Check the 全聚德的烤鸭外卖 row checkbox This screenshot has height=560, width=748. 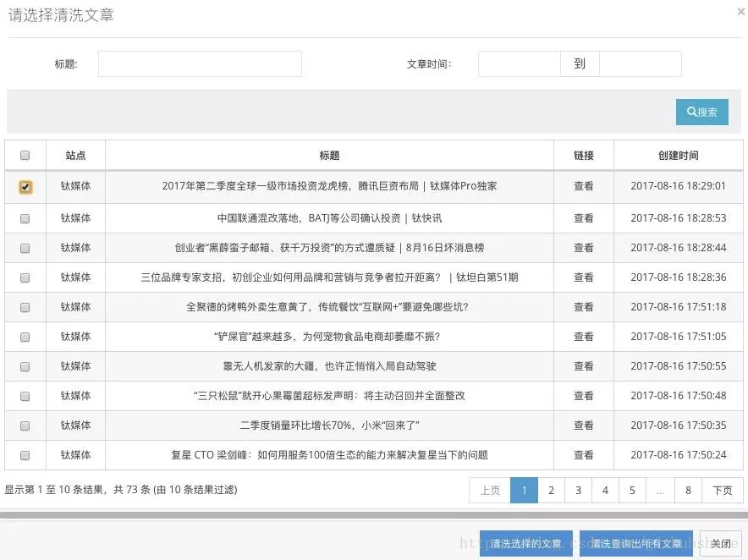point(25,307)
